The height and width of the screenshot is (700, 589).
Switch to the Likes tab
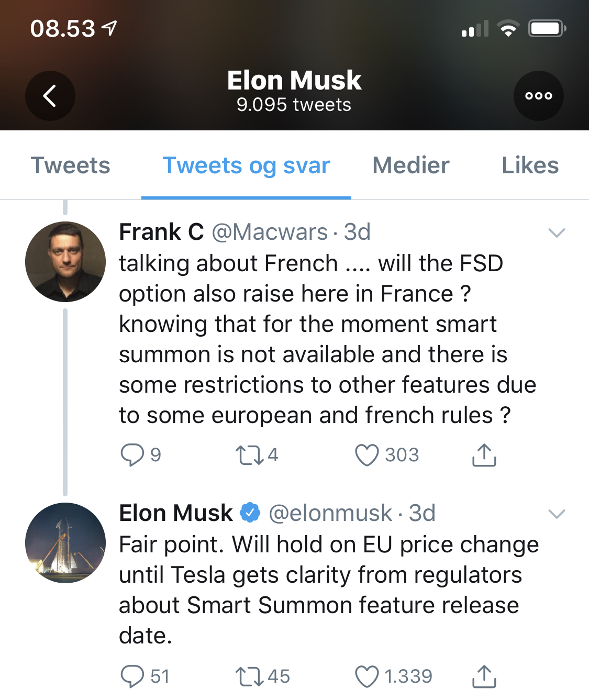[530, 165]
